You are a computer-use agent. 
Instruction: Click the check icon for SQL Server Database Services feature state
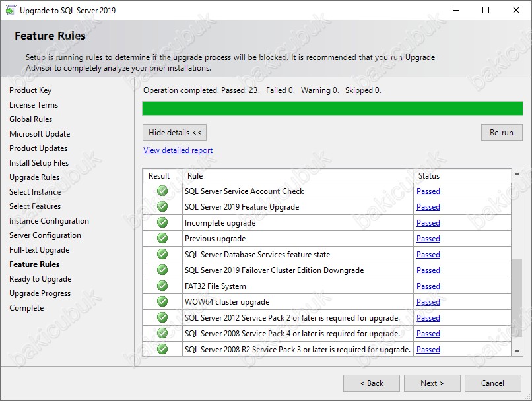click(x=162, y=254)
